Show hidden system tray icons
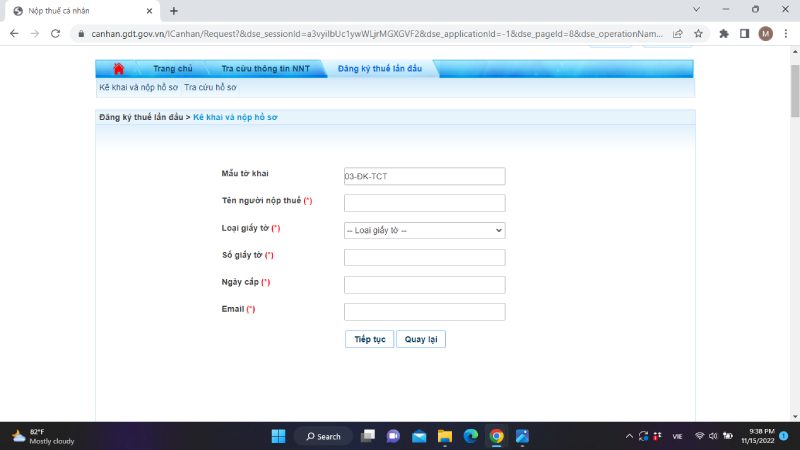The width and height of the screenshot is (800, 450). tap(629, 436)
